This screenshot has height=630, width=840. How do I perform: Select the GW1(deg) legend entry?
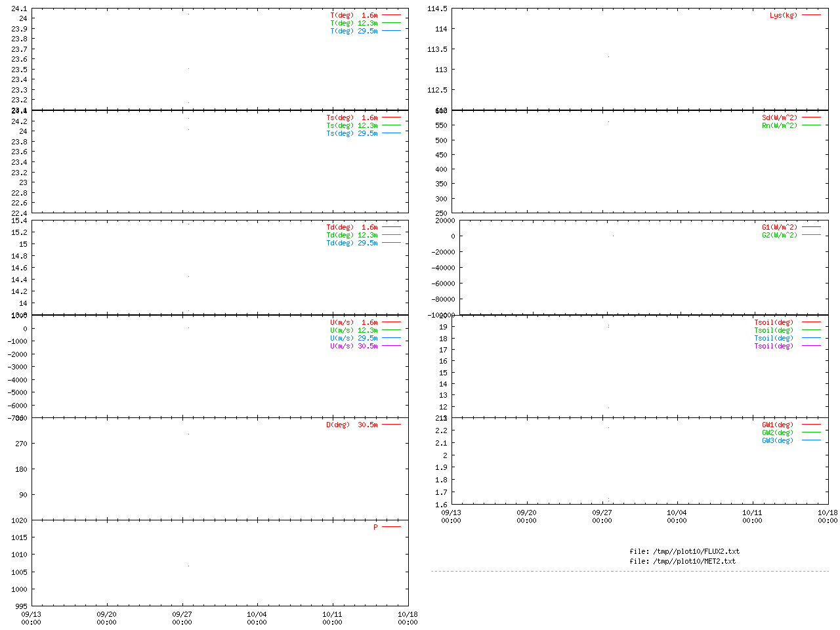[x=777, y=425]
